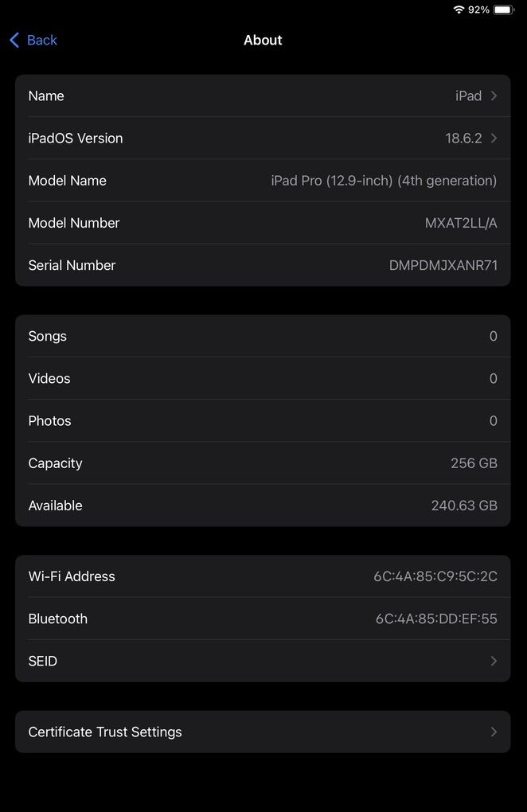Tap the Available storage value

pyautogui.click(x=464, y=506)
